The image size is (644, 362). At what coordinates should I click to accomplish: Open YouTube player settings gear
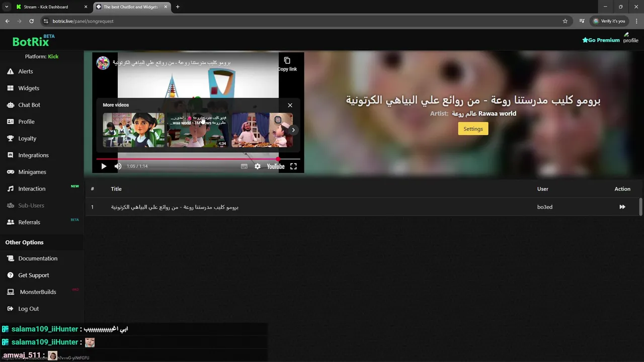258,166
